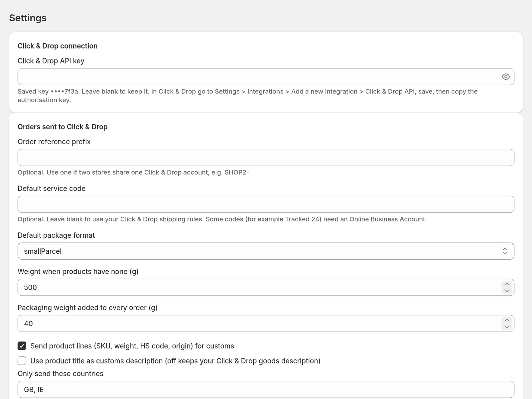
Task: Uncheck Send product lines for customs
Action: pos(22,346)
